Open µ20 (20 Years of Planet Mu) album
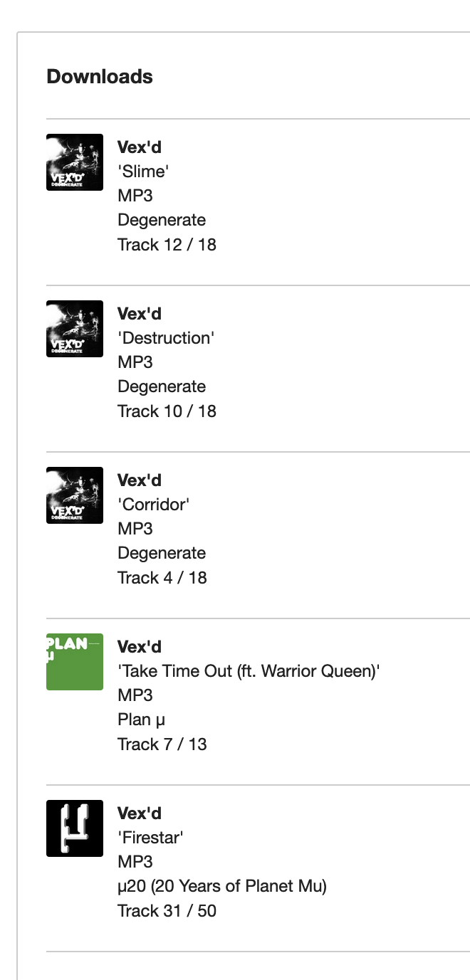 222,886
